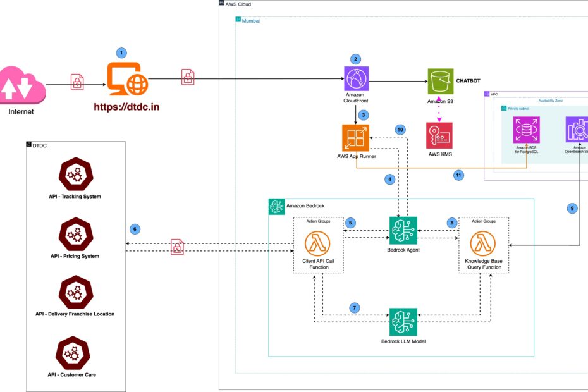This screenshot has height=392, width=588.
Task: Select the 'Availability Zone' title text
Action: [551, 101]
